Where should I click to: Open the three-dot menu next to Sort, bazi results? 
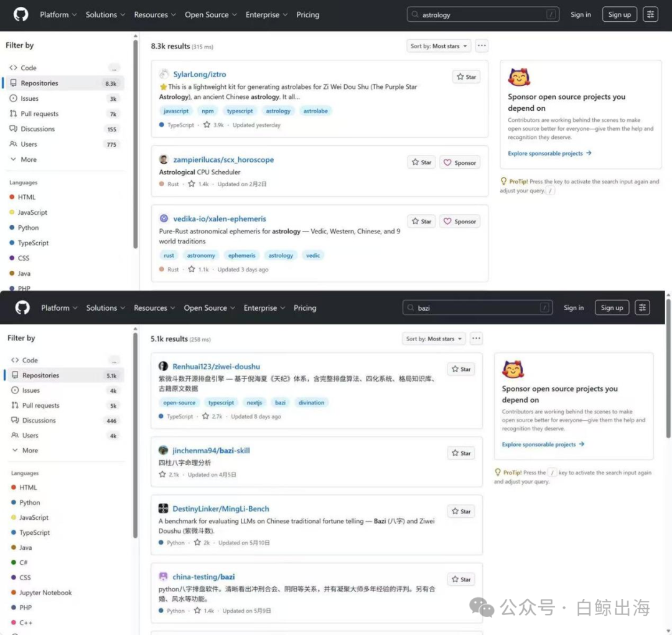click(476, 338)
